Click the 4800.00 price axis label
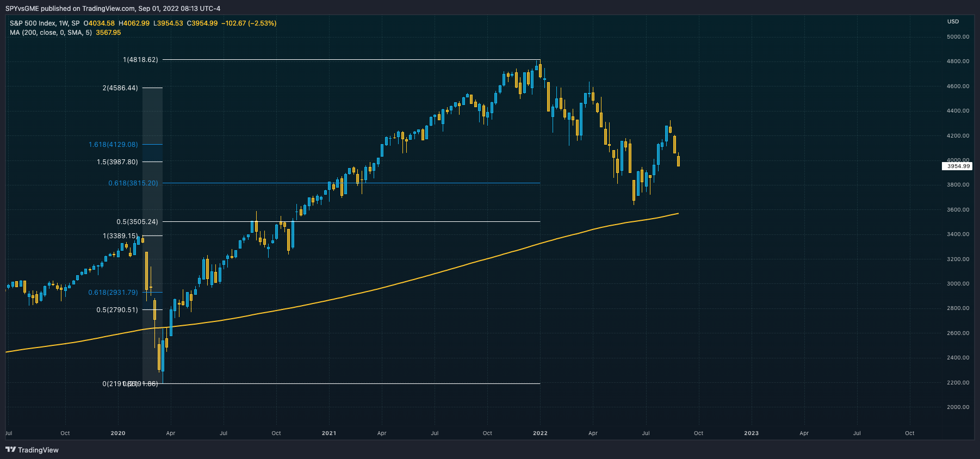 (958, 61)
